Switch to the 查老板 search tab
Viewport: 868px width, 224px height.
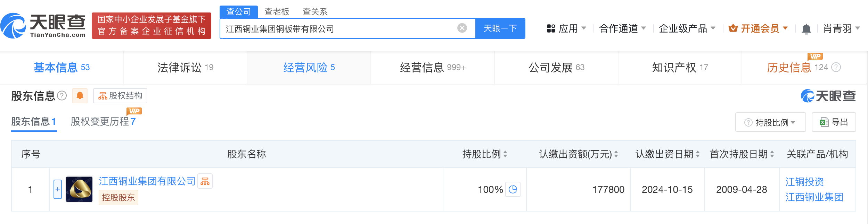[276, 12]
